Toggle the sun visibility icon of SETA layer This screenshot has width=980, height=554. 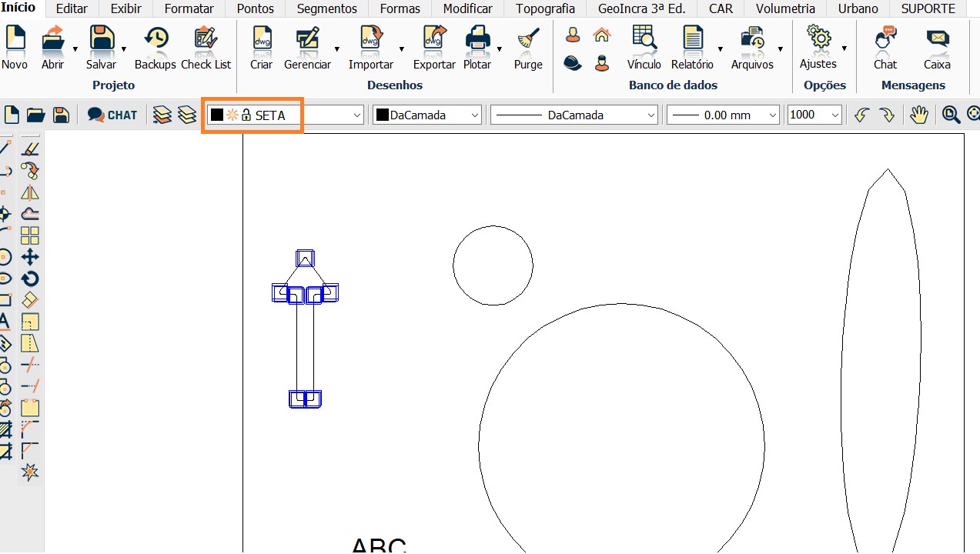point(232,115)
